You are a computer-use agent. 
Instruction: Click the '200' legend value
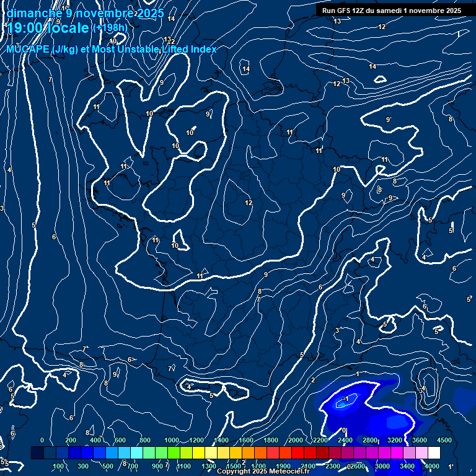pyautogui.click(x=71, y=440)
